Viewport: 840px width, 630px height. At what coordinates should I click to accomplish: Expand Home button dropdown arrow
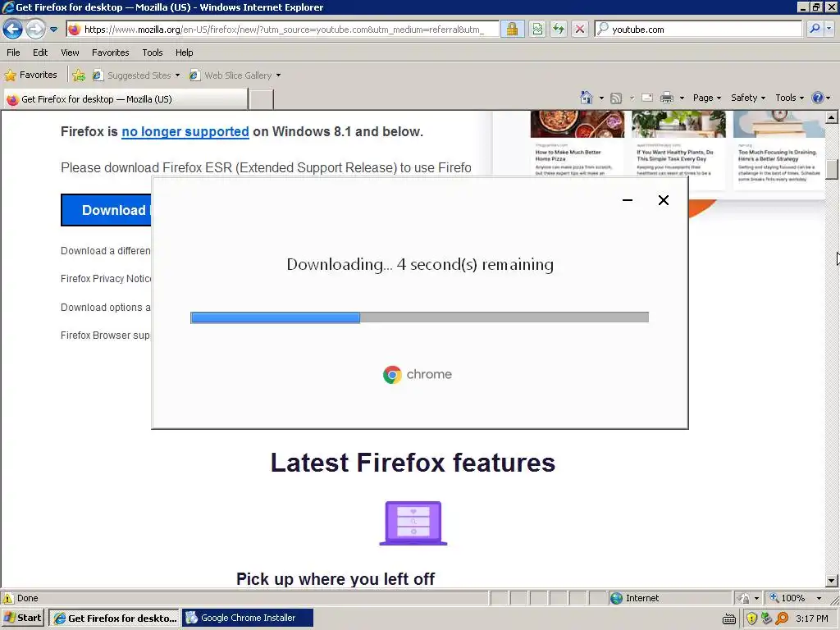[601, 98]
